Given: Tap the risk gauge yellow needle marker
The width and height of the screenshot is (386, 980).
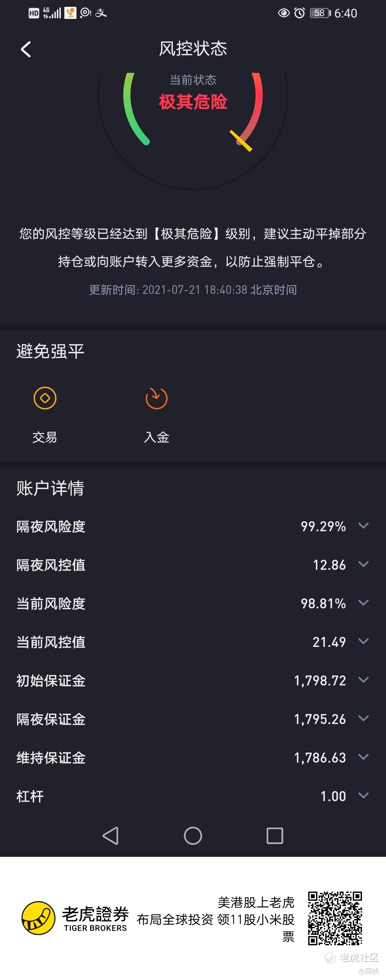Looking at the screenshot, I should (241, 141).
